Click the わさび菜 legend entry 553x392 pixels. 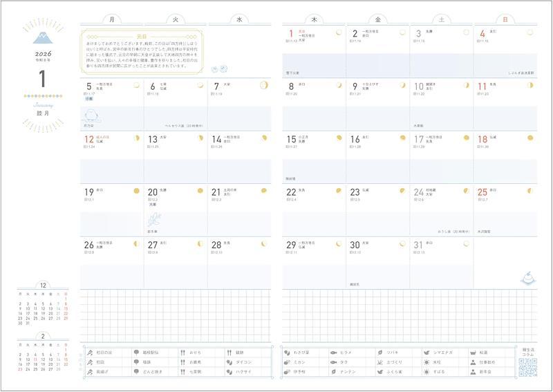[x=301, y=353]
